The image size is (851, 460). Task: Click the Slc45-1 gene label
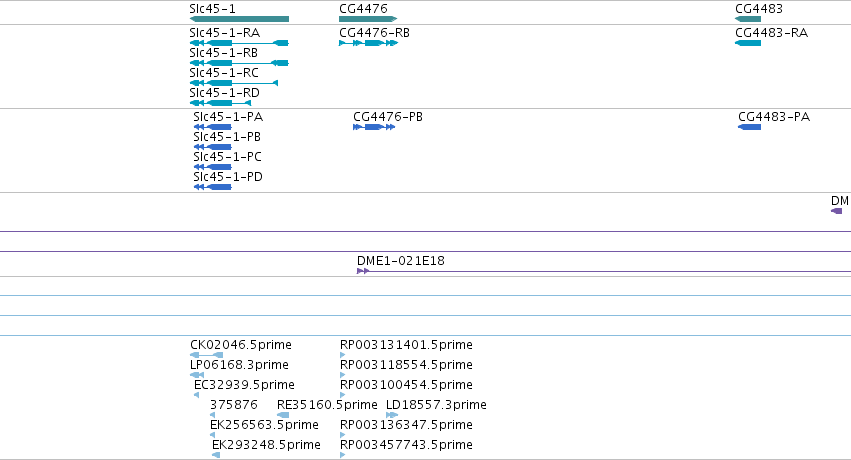213,9
